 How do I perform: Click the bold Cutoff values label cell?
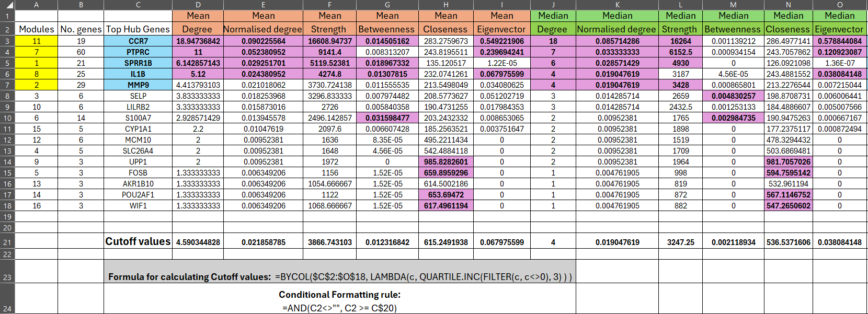138,241
